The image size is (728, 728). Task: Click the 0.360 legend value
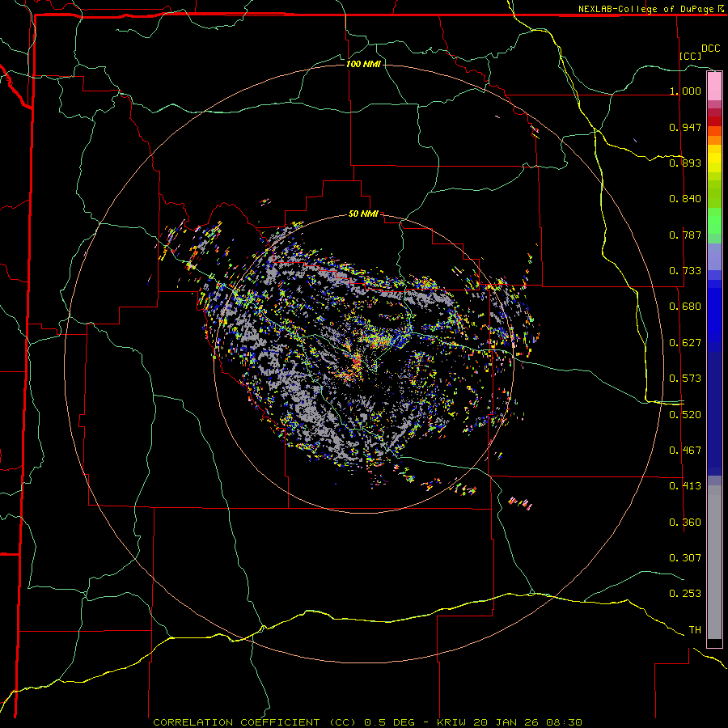tap(685, 523)
